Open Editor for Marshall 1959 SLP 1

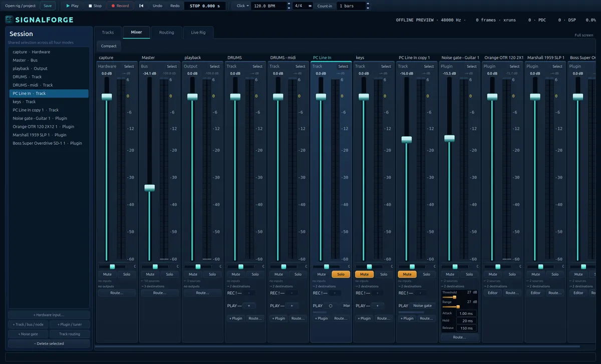(x=535, y=293)
